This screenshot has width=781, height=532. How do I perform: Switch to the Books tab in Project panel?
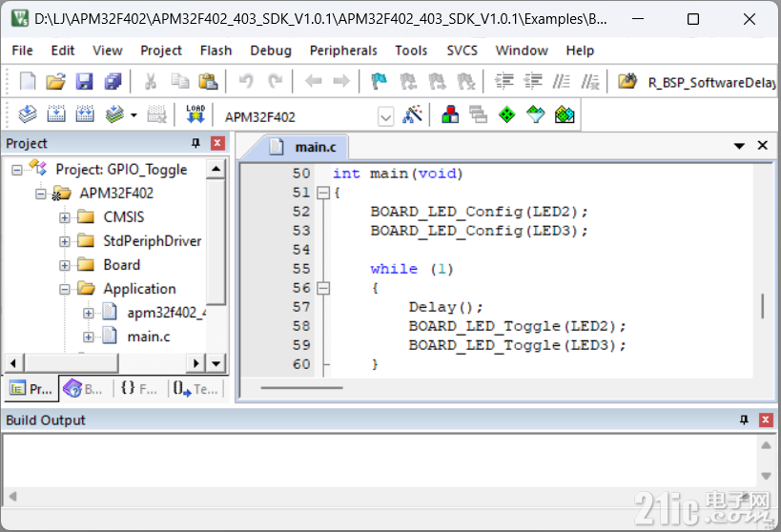click(x=84, y=389)
